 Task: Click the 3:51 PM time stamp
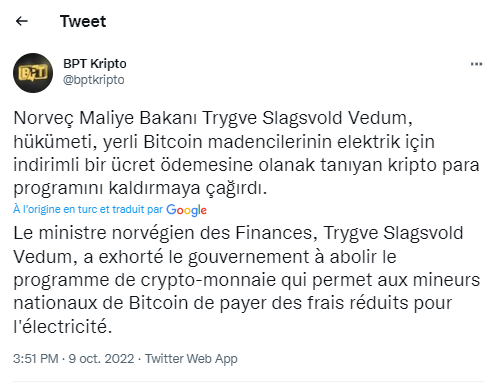pos(36,359)
